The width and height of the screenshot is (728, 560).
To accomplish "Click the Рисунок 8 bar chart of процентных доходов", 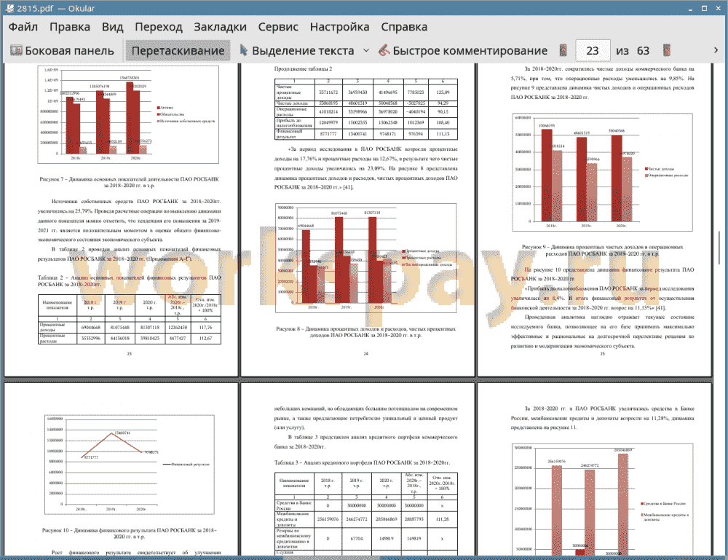I will (x=366, y=259).
